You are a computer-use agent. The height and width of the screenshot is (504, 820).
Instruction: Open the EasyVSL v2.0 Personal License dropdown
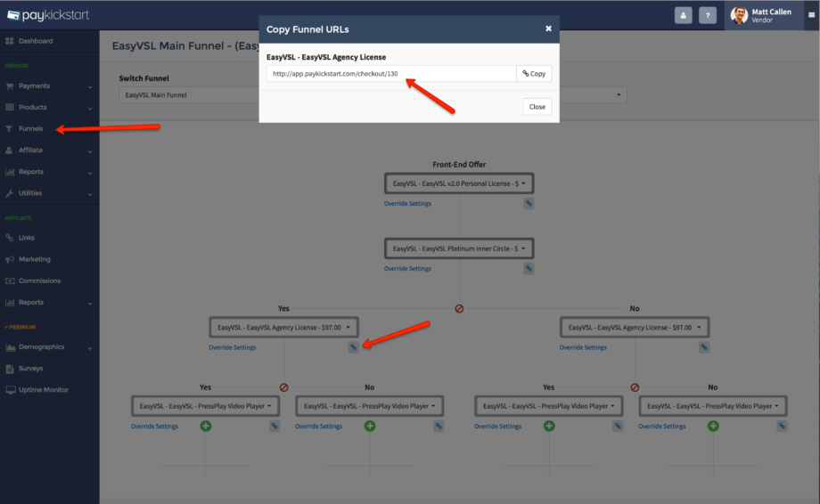[459, 183]
